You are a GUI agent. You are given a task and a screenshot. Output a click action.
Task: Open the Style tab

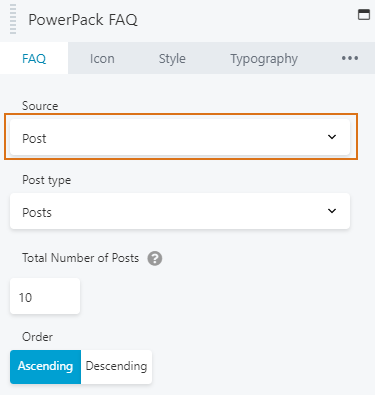(x=172, y=59)
